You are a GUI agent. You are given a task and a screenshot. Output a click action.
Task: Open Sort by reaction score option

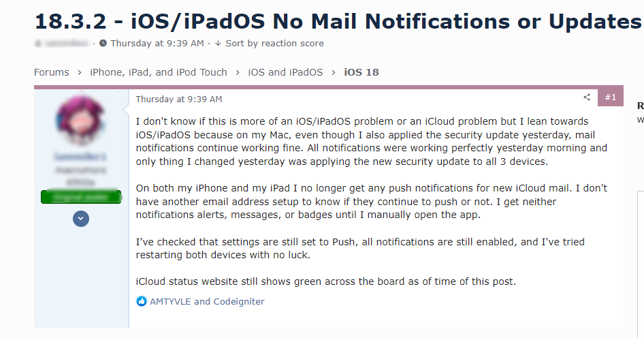[x=274, y=43]
